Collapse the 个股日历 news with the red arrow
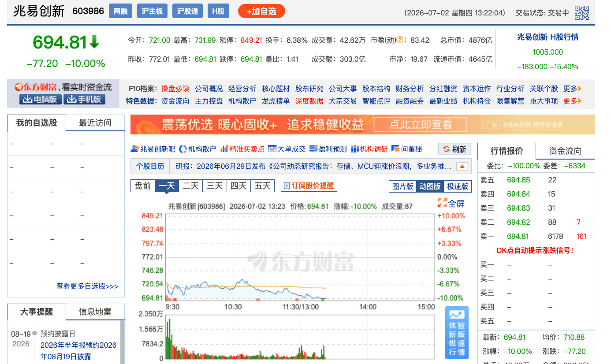 click(462, 167)
